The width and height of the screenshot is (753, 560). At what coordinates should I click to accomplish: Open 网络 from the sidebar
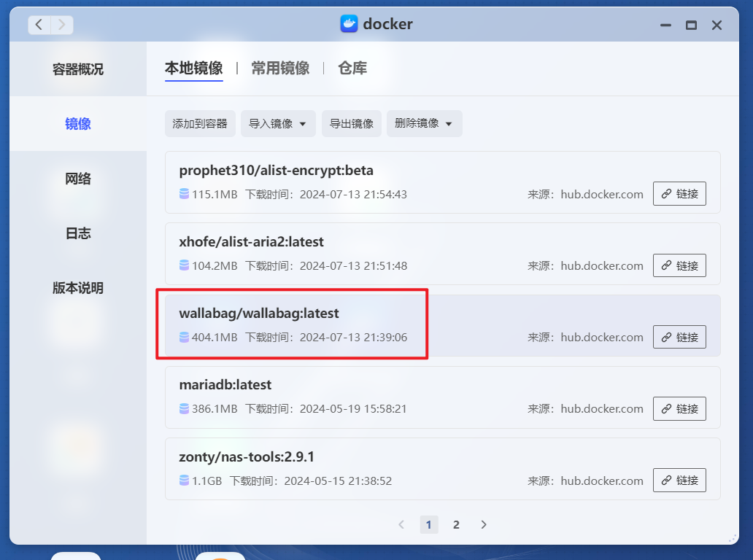coord(77,179)
